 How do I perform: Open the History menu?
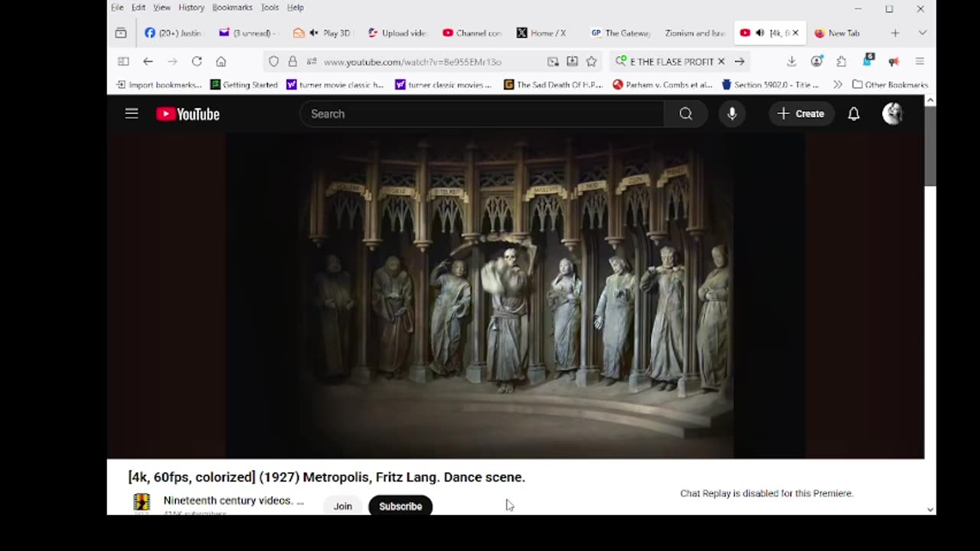pos(191,8)
